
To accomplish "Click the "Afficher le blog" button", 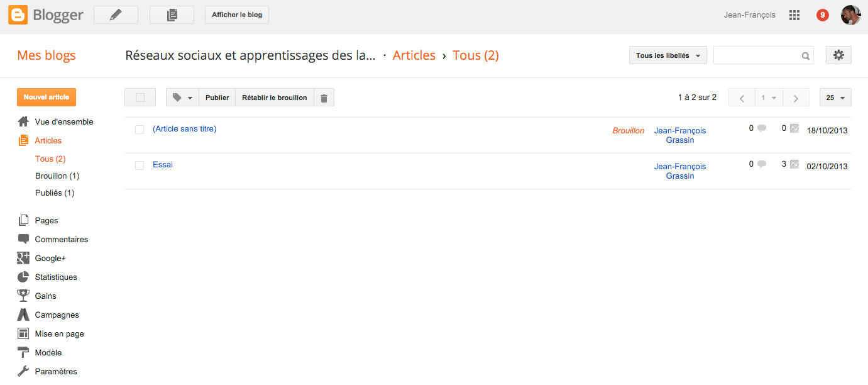I will 237,15.
